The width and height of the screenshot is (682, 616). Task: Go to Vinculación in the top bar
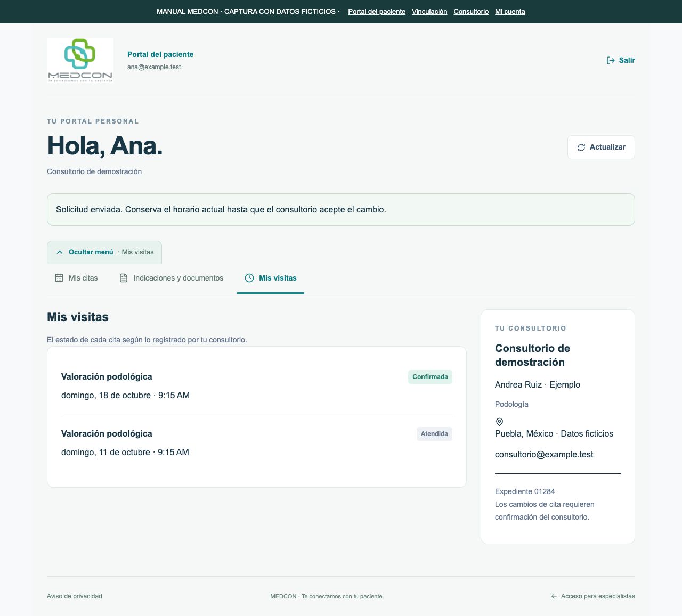click(429, 12)
